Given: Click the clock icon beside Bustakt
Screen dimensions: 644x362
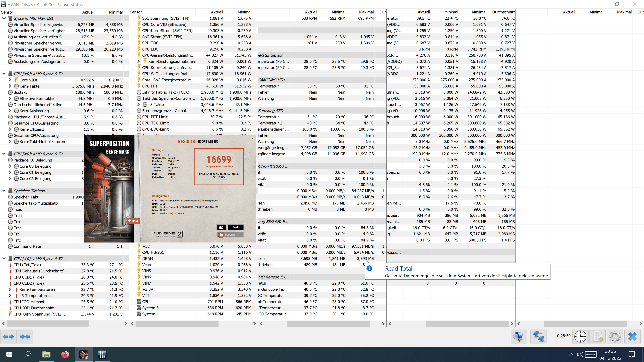Looking at the screenshot, I should (10, 92).
